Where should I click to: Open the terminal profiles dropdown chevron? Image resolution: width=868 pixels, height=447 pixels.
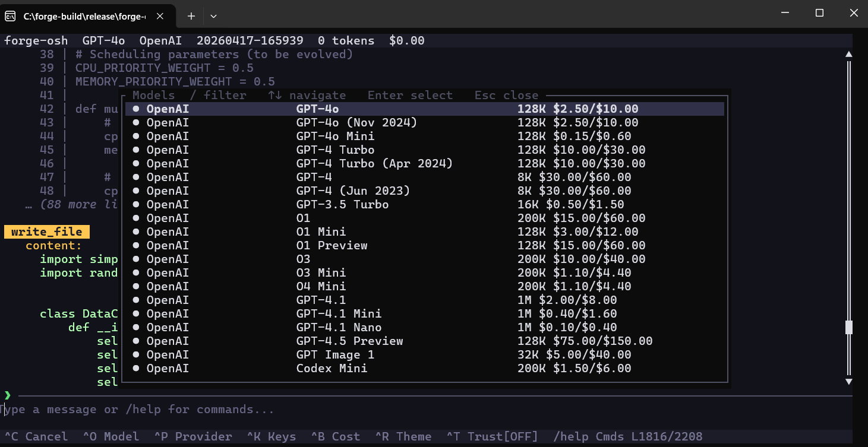214,17
